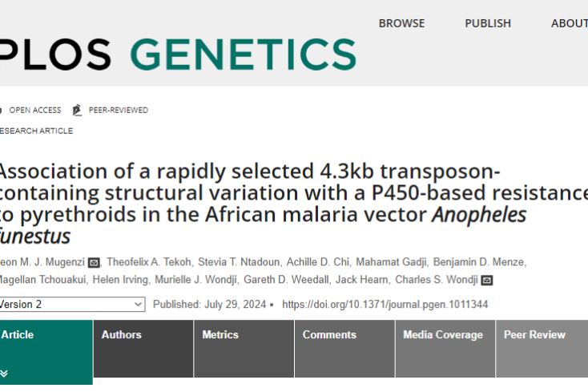
Task: Open the Version 2 dropdown
Action: pyautogui.click(x=72, y=305)
